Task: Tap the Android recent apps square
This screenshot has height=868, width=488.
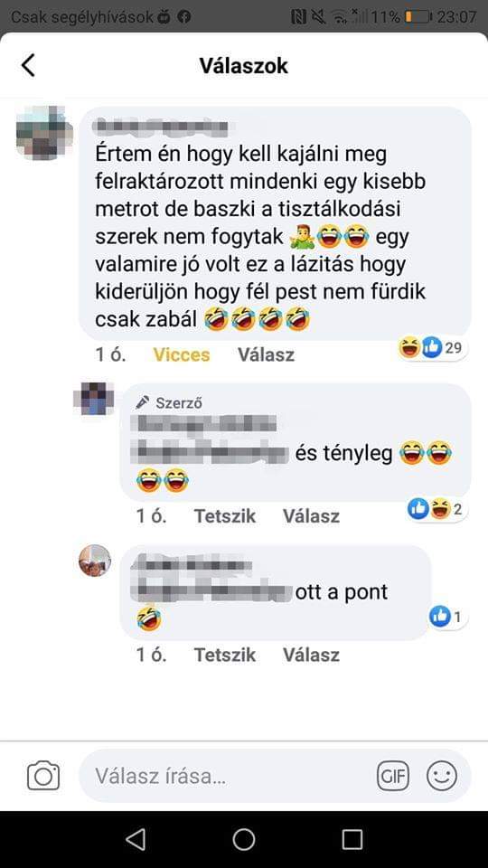Action: (352, 839)
